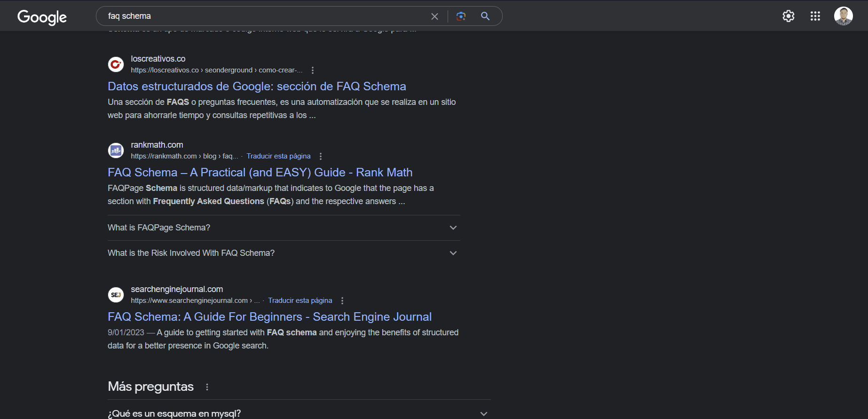Open the Google account profile picture
868x419 pixels.
coord(843,16)
